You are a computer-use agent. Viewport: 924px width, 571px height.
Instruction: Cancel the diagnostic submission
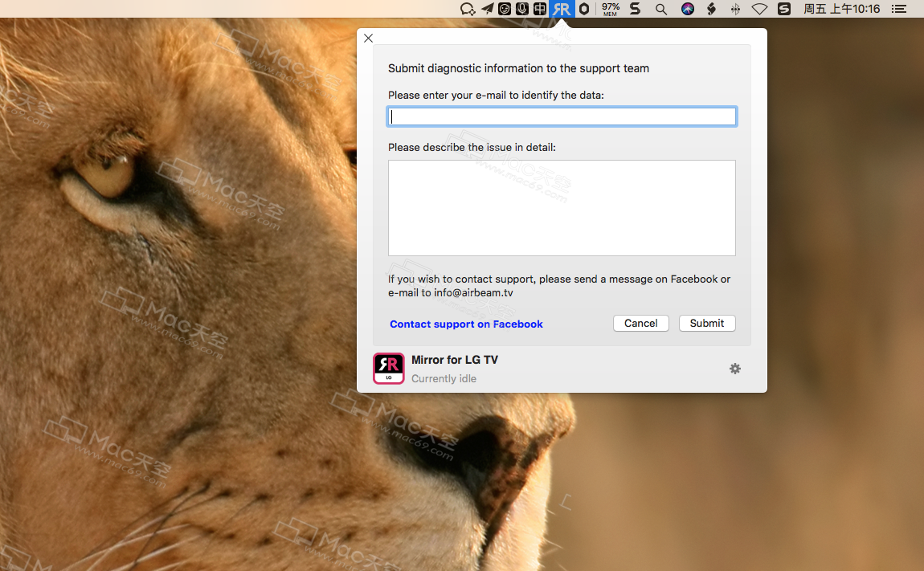640,324
